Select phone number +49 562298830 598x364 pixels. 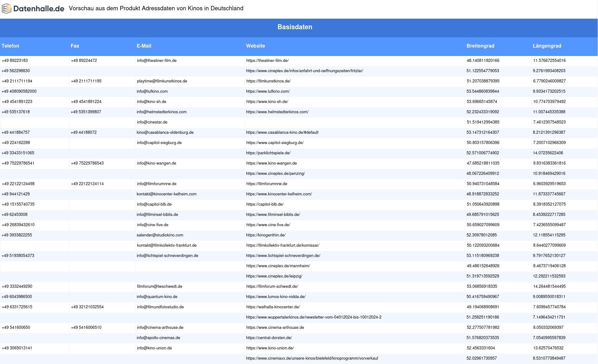(16, 71)
